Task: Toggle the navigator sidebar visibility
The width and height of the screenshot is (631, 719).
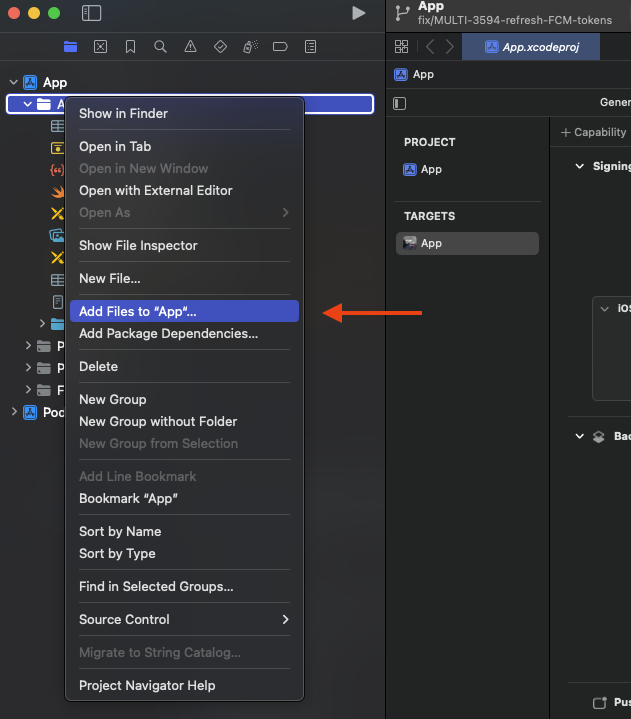Action: click(91, 13)
